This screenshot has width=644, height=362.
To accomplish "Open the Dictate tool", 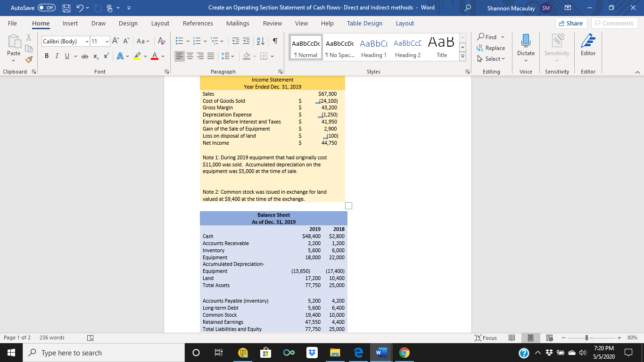I will 525,46.
